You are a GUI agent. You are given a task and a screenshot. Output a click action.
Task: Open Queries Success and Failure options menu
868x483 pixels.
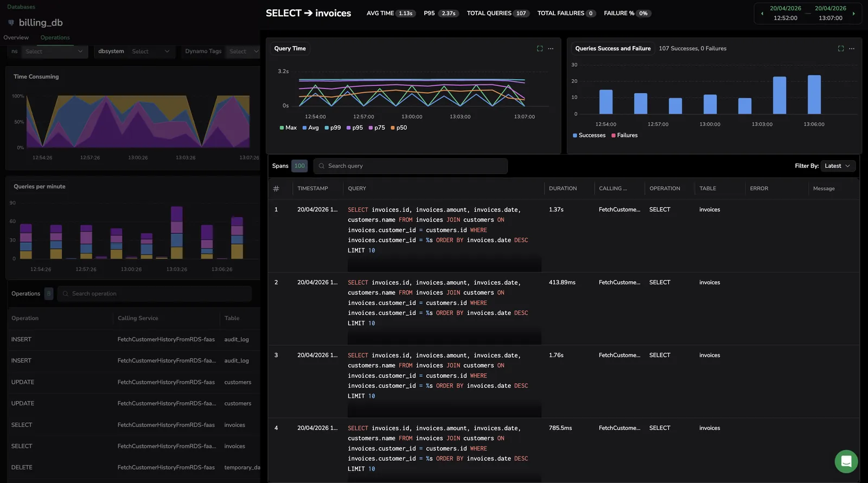pos(852,48)
